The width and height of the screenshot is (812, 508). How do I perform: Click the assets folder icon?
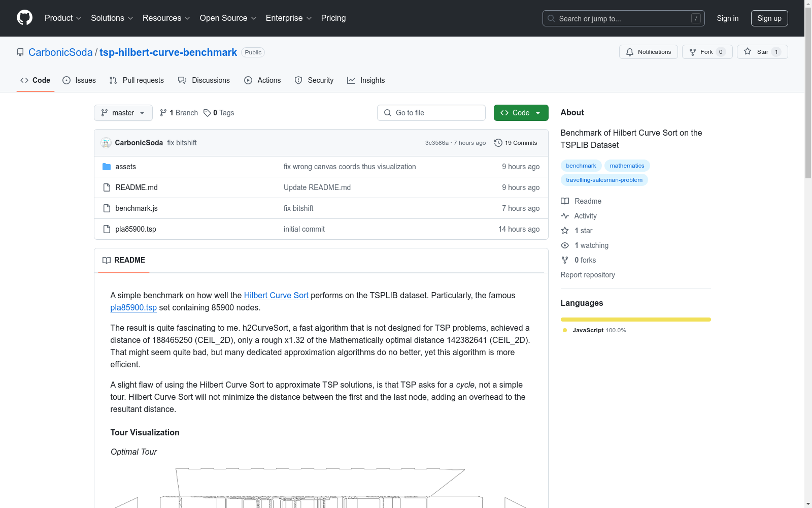(107, 167)
